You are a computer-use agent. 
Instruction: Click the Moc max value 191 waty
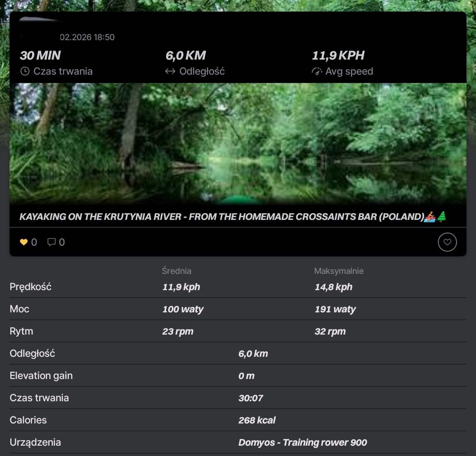[335, 309]
